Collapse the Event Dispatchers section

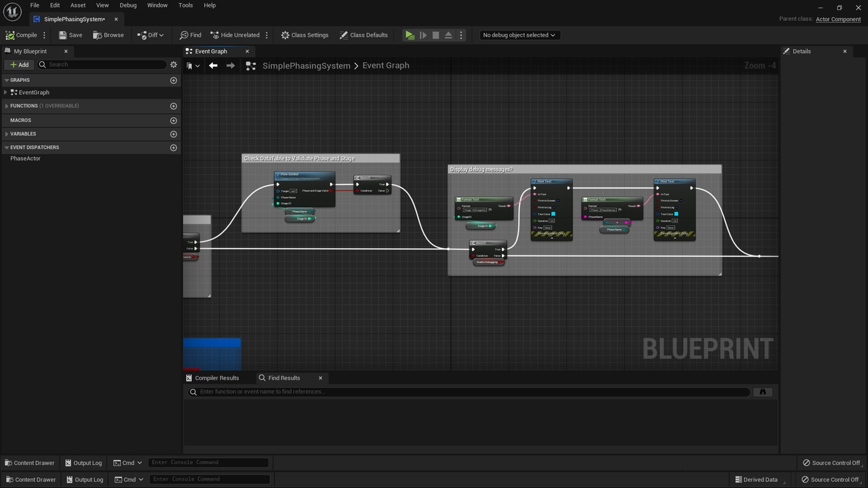point(7,147)
